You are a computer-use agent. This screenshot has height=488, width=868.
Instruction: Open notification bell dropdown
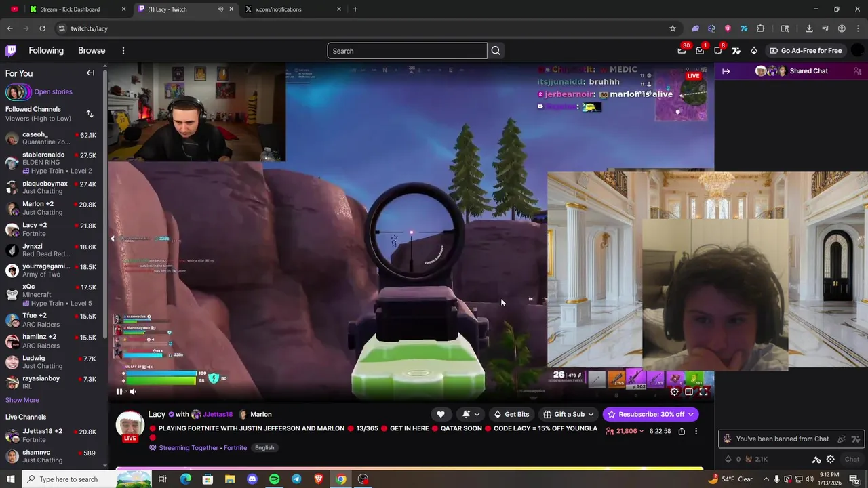point(471,414)
